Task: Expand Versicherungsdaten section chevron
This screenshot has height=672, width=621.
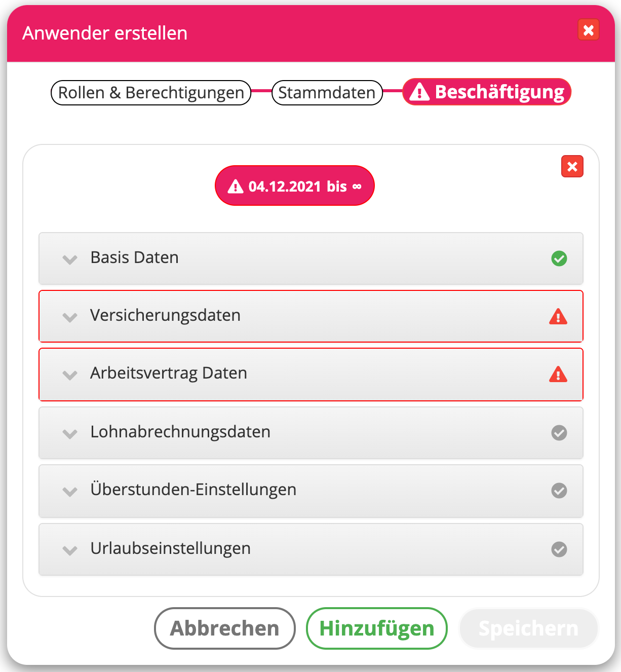Action: pyautogui.click(x=70, y=317)
